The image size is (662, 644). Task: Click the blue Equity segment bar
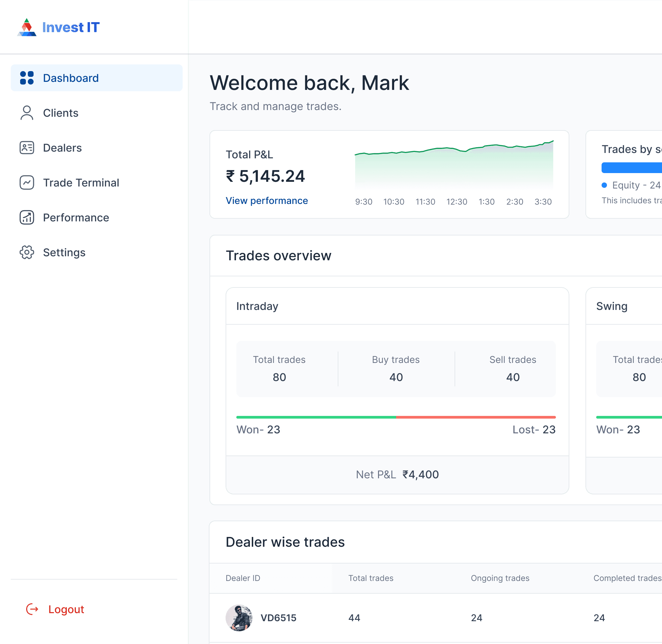click(x=631, y=167)
